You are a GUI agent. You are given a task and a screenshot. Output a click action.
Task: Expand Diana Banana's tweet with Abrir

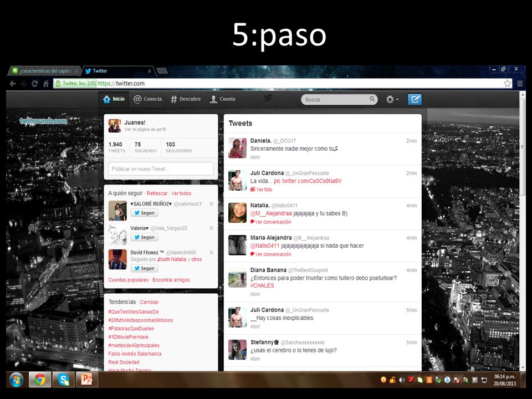(x=255, y=294)
